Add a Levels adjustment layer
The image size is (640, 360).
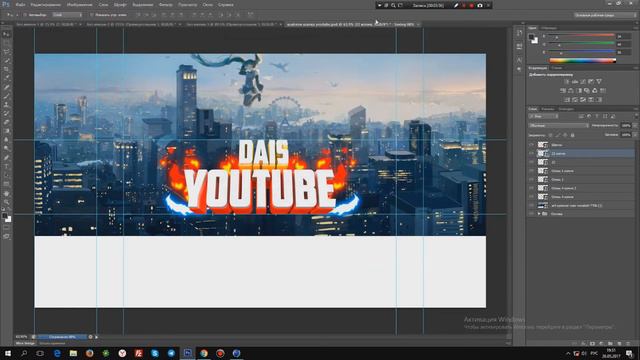575,82
